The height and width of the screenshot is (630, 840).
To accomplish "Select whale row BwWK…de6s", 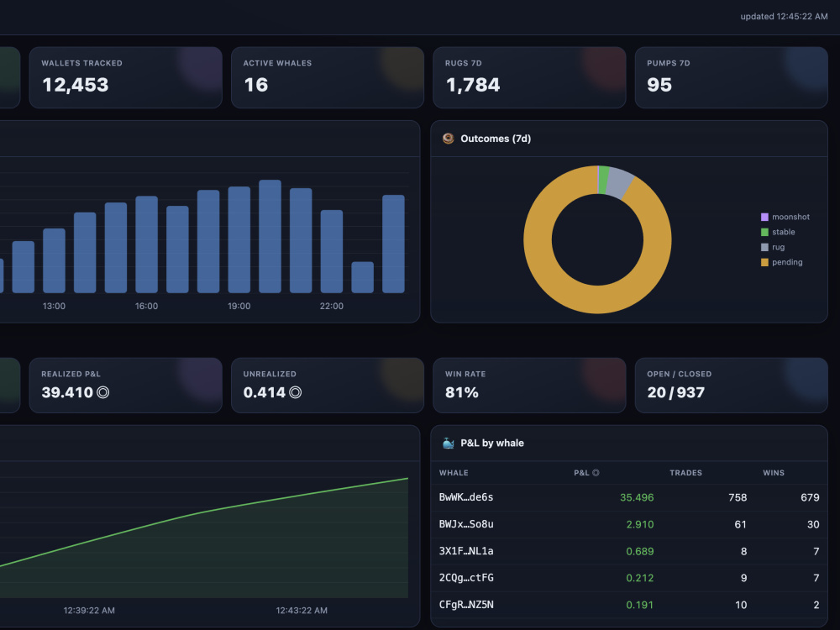I will pyautogui.click(x=629, y=497).
